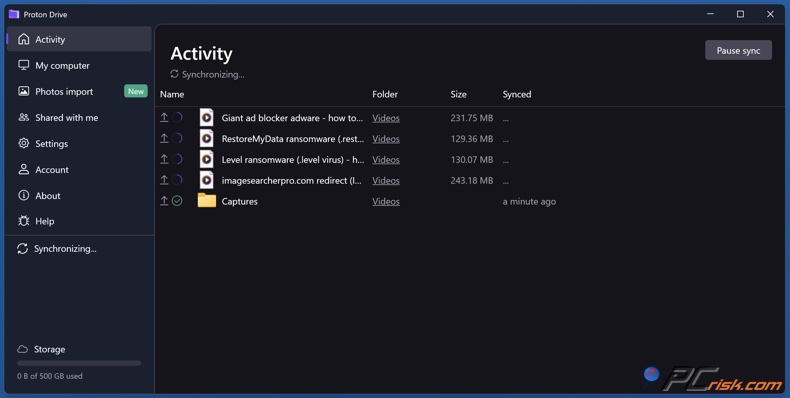
Task: Select the Giant ad blocker adware file name
Action: click(292, 118)
